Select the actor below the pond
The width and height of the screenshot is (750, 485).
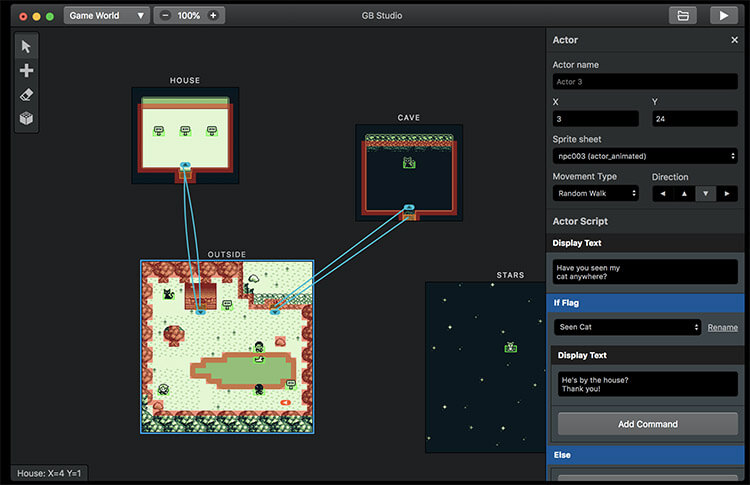point(259,389)
